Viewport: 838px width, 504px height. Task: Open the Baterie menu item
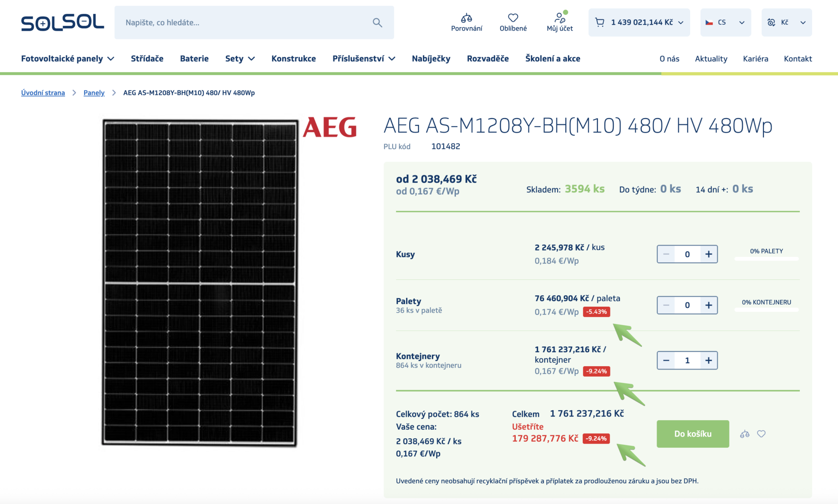(194, 59)
